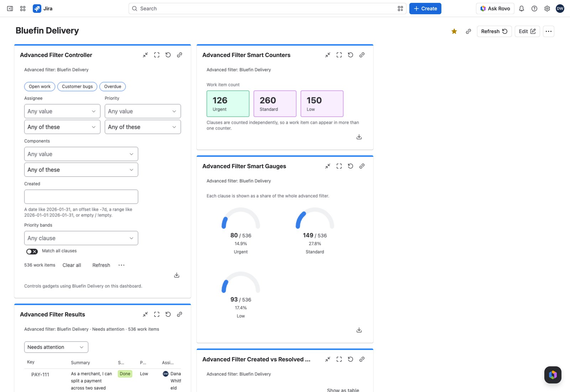Click the Create button
This screenshot has width=570, height=392.
[425, 9]
